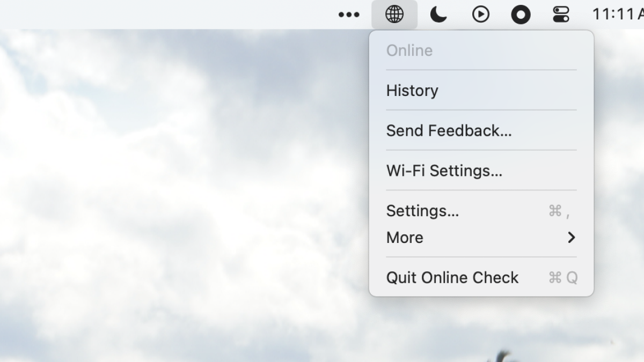Expand the More submenu
Image resolution: width=644 pixels, height=362 pixels.
pos(481,237)
